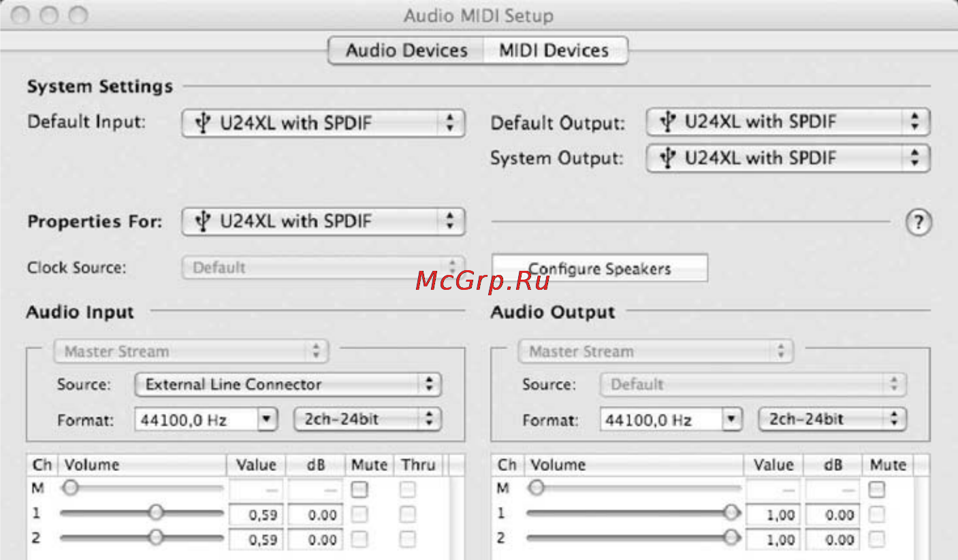
Task: Click Audio Output channel 2 Value field
Action: click(773, 540)
